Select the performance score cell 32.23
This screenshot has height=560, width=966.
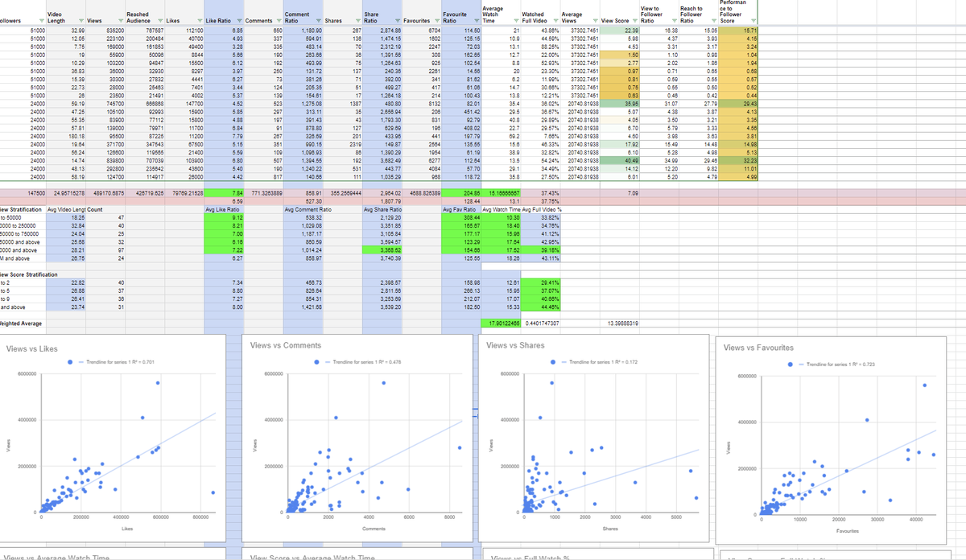(x=739, y=161)
